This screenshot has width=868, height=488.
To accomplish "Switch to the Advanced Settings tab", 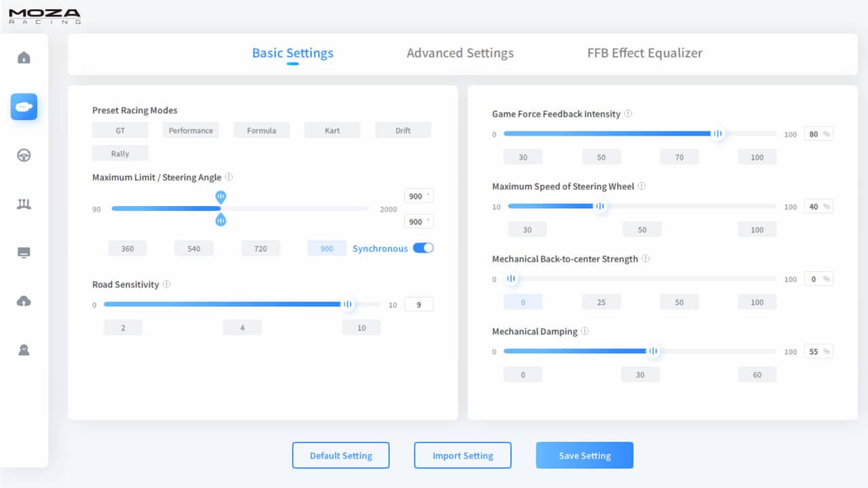I will click(460, 53).
